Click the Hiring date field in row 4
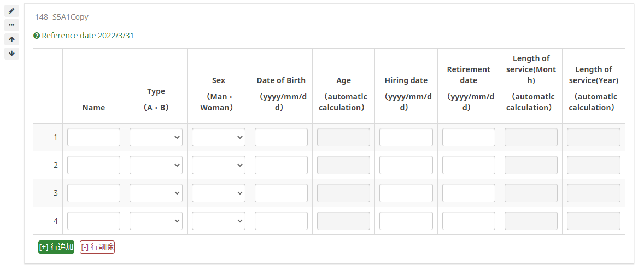The width and height of the screenshot is (644, 270). pyautogui.click(x=406, y=221)
